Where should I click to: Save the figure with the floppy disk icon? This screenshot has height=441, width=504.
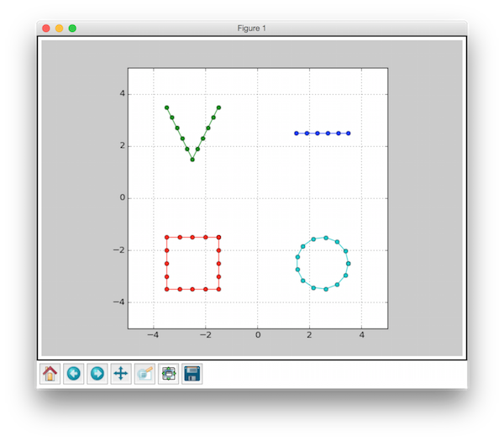tap(192, 374)
